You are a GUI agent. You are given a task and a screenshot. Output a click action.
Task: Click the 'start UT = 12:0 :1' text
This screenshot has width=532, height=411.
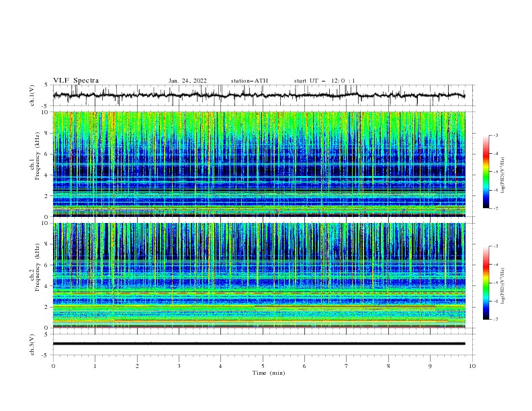[324, 81]
